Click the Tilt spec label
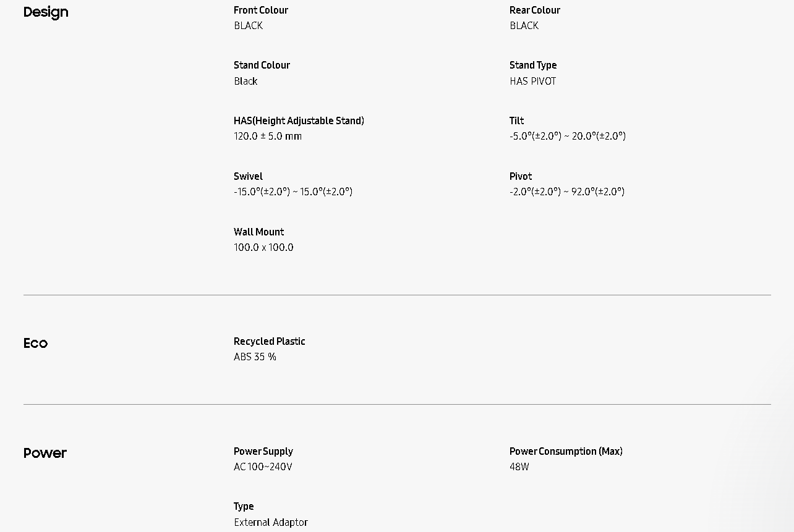The image size is (794, 532). coord(516,120)
